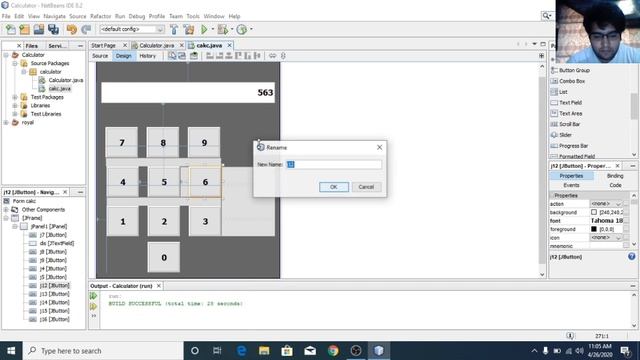640x360 pixels.
Task: Rerun output with green arrow icon
Action: pos(93,296)
